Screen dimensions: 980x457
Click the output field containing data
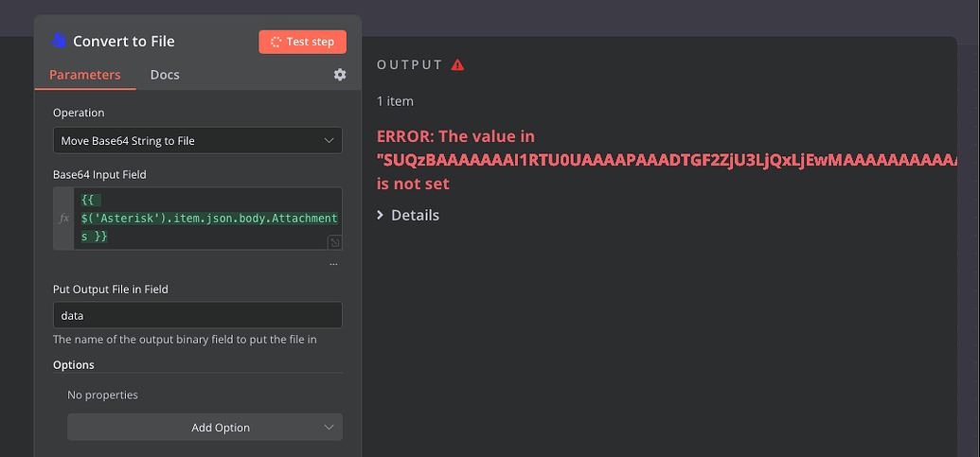198,315
